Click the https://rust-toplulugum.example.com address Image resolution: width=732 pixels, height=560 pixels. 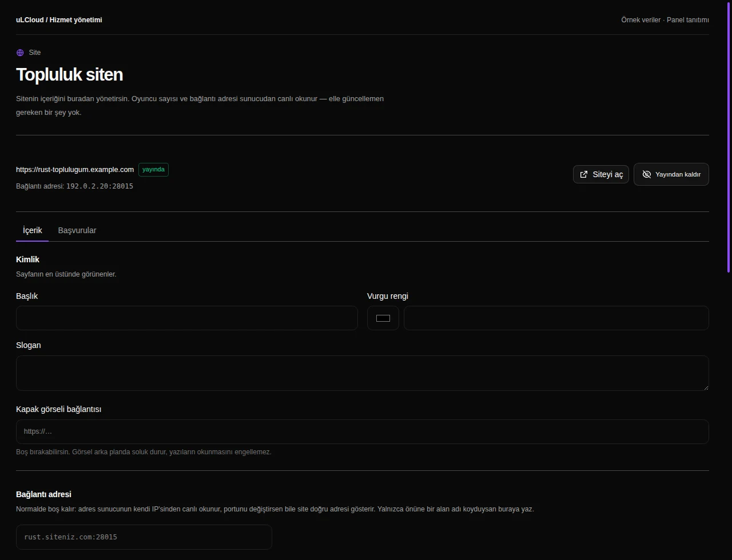coord(75,170)
